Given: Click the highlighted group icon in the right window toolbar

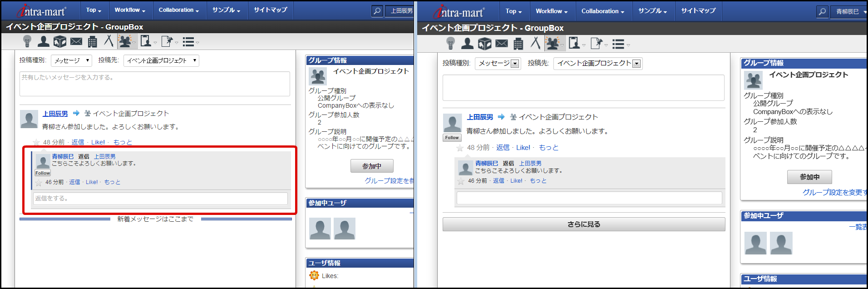Looking at the screenshot, I should 552,44.
